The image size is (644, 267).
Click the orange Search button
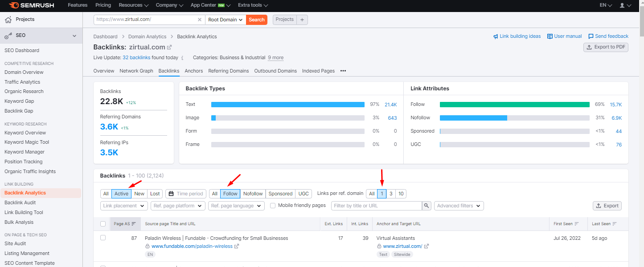(x=257, y=20)
